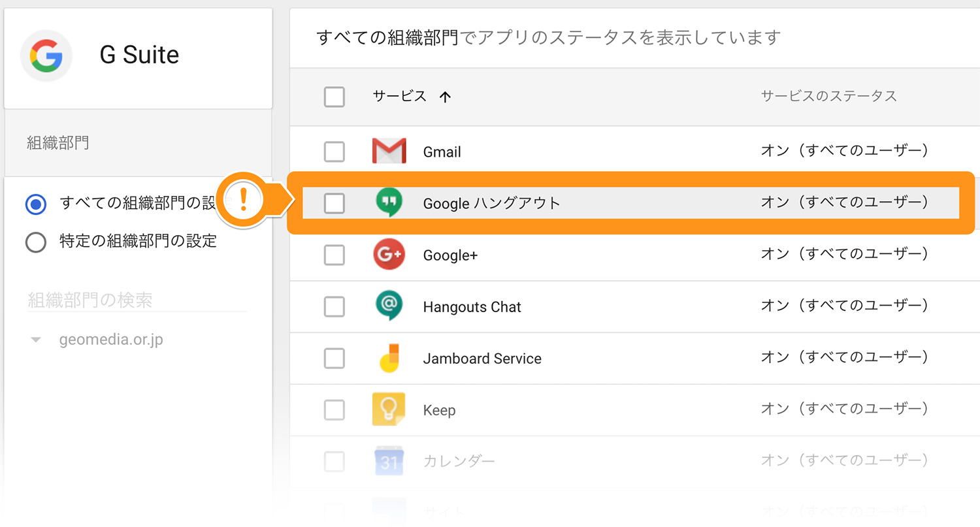The image size is (980, 527).
Task: Click Hangouts Chat's オン status cell
Action: pos(844,306)
